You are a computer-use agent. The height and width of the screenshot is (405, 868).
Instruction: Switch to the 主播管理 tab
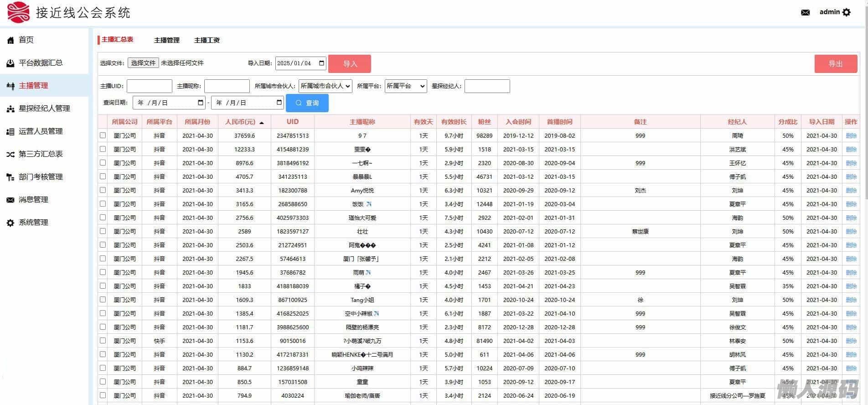(x=166, y=40)
